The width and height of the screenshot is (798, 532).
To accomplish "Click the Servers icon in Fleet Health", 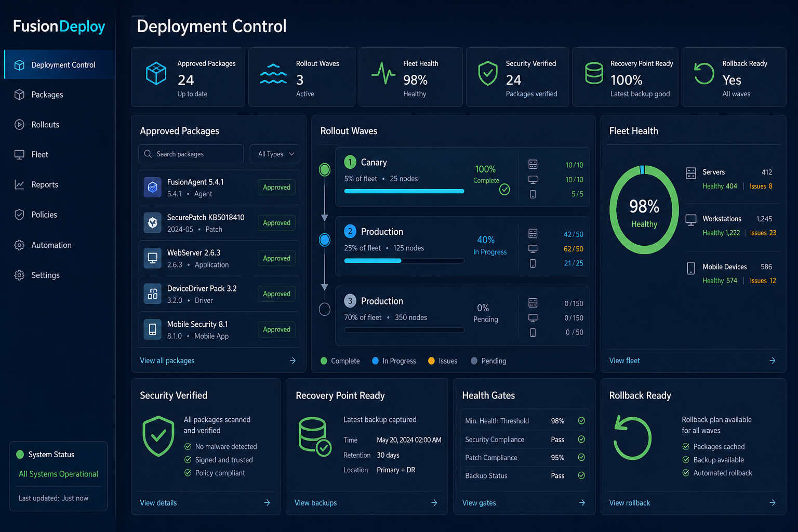I will click(x=691, y=173).
